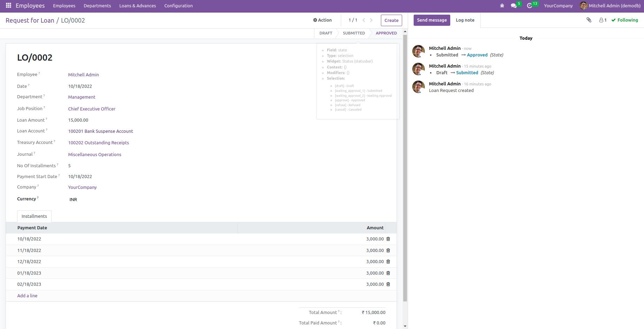This screenshot has width=644, height=329.
Task: Click the debug bug icon
Action: [502, 6]
